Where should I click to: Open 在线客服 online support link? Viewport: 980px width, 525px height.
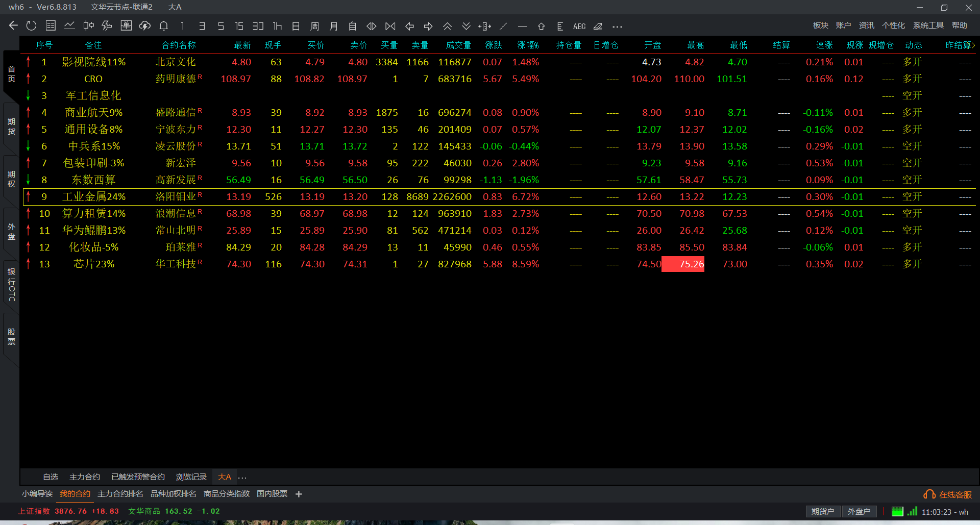[x=948, y=494]
